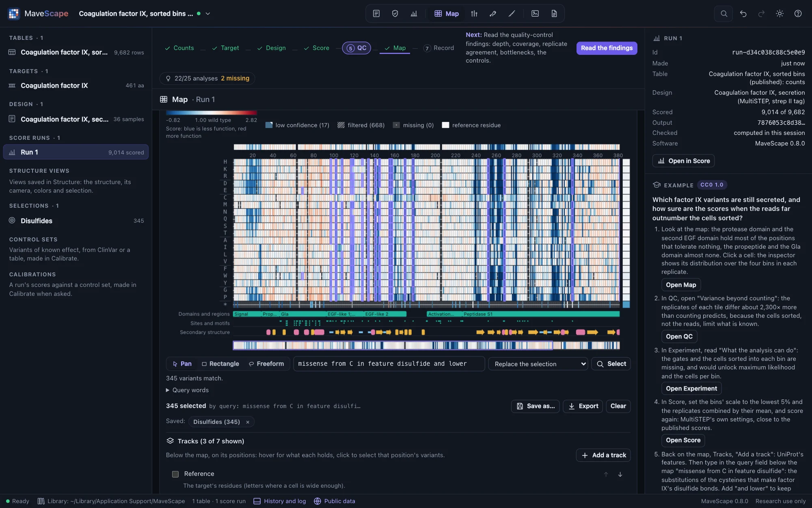Click Add a track

[603, 455]
